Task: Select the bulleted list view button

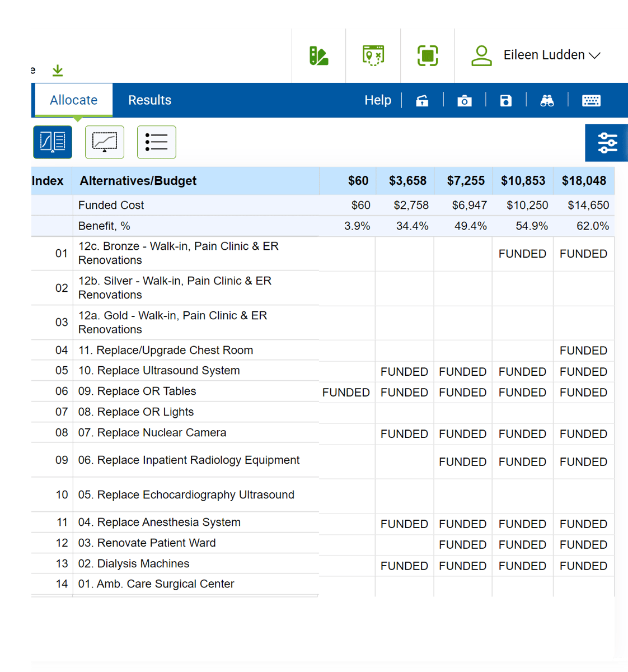Action: point(157,142)
